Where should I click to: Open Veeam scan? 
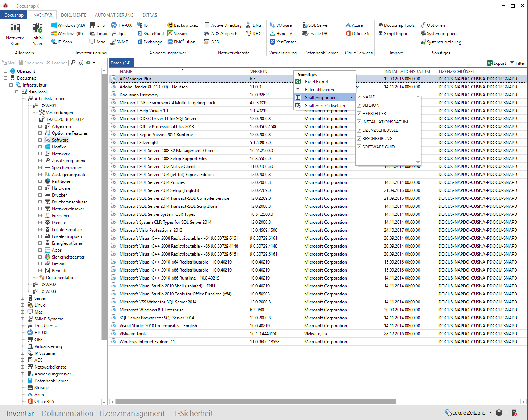click(177, 34)
